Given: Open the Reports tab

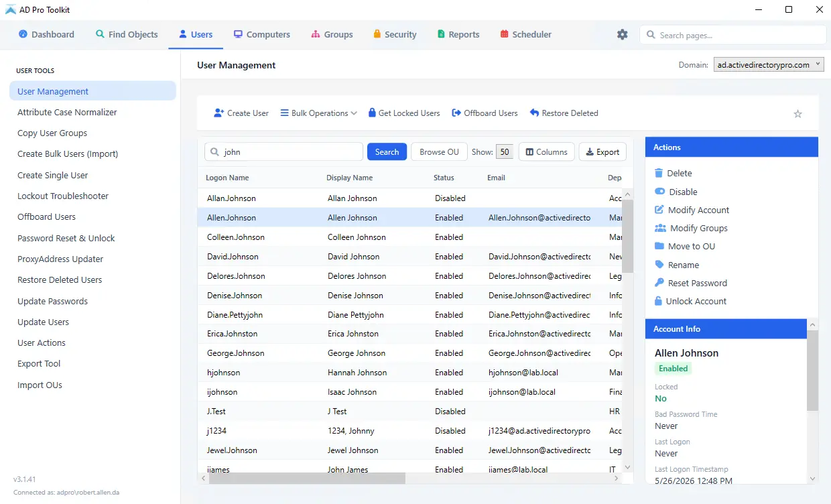Looking at the screenshot, I should [x=458, y=34].
